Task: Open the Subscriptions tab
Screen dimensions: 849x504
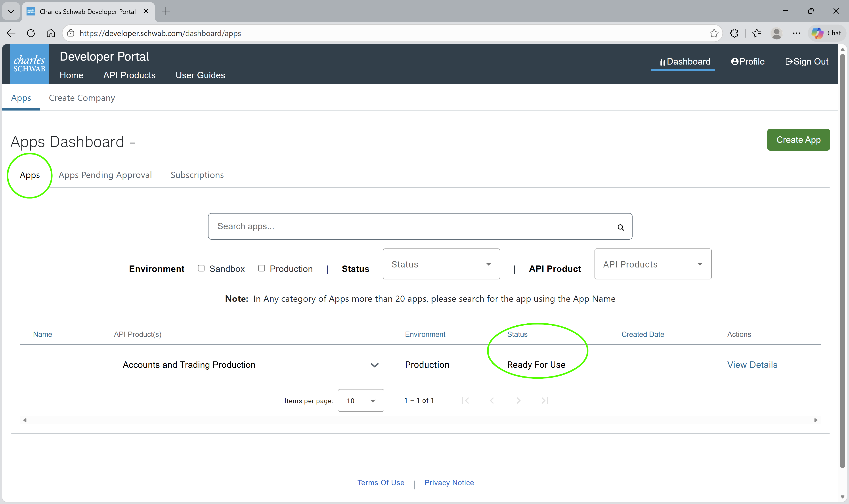Action: (x=197, y=175)
